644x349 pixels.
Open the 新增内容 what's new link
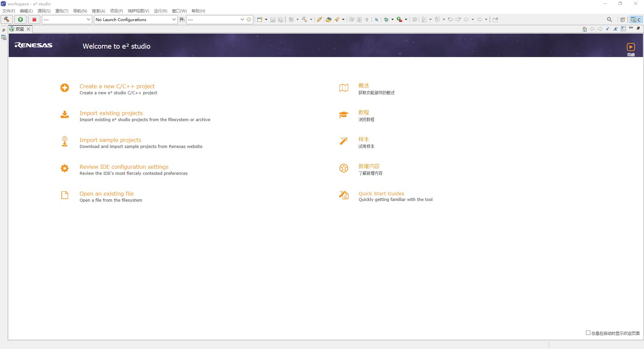pos(369,166)
